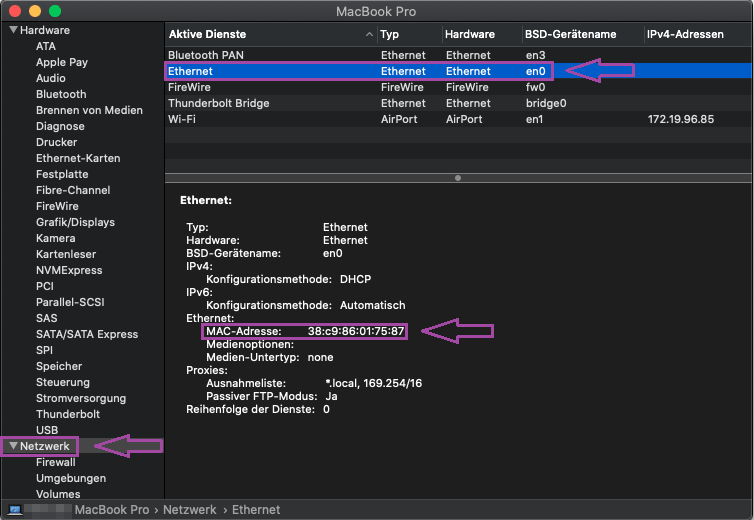Select SAS in the sidebar

pyautogui.click(x=46, y=318)
